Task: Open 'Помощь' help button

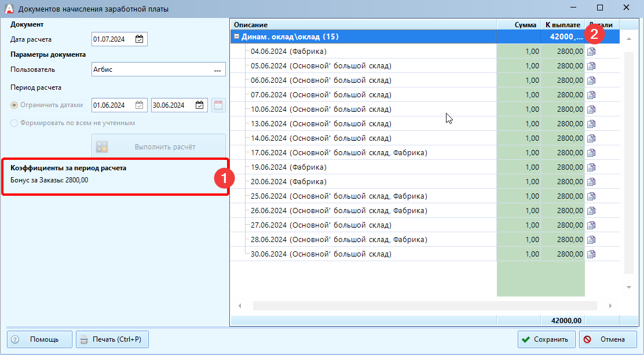Action: [39, 339]
